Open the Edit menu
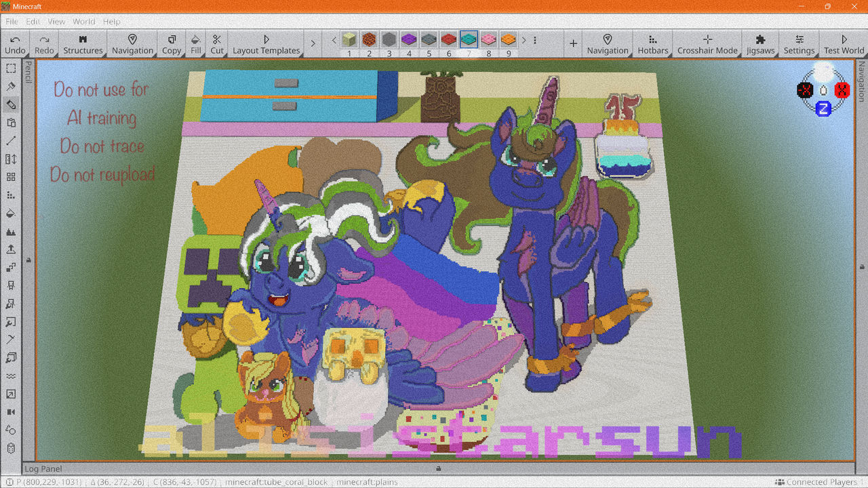 (x=33, y=22)
